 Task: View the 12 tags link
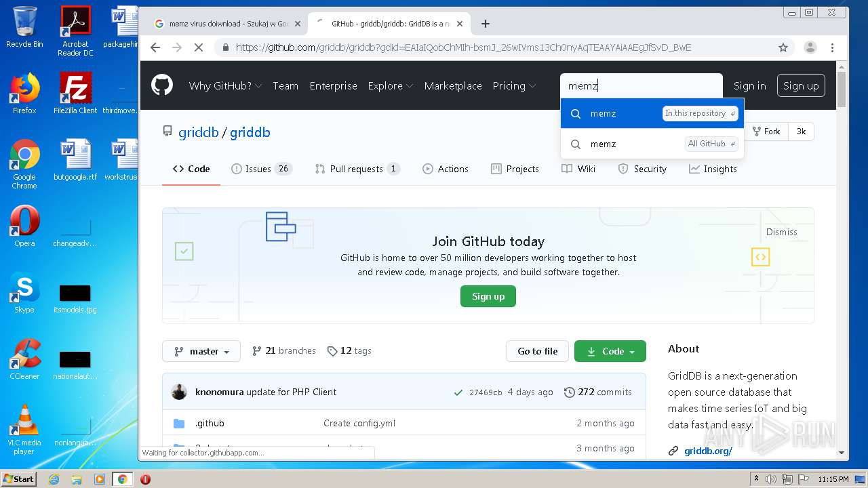(x=349, y=350)
